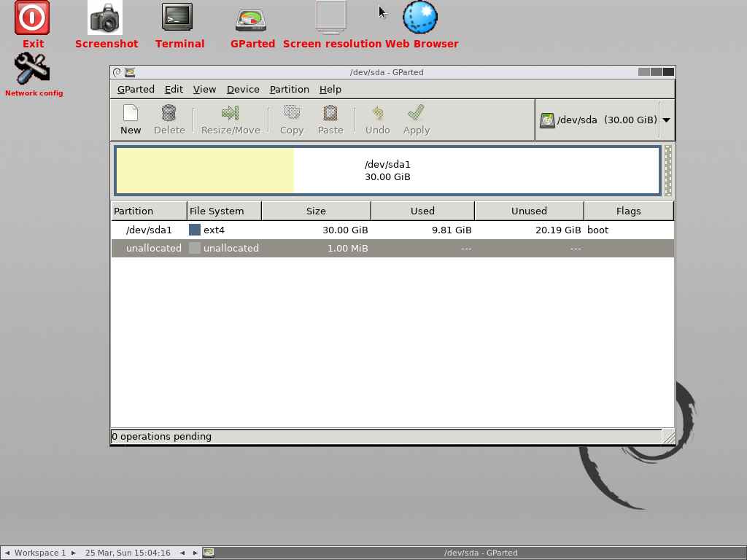747x560 pixels.
Task: Open the Screen resolution utility
Action: [x=330, y=18]
